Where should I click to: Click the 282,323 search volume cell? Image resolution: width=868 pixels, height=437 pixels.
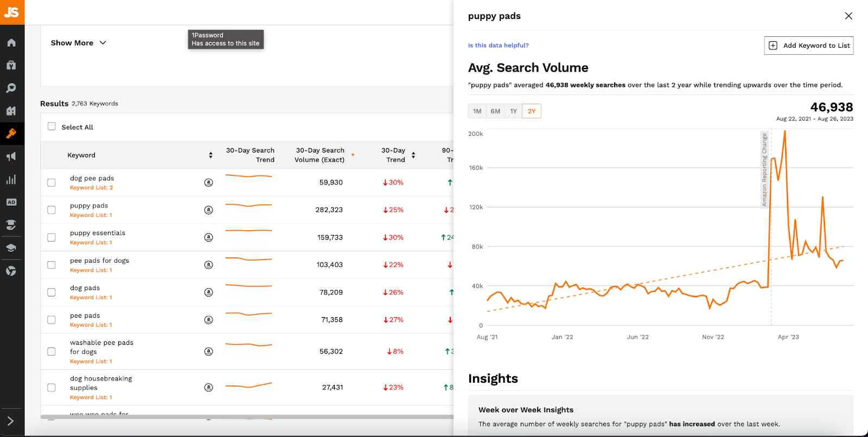coord(329,210)
